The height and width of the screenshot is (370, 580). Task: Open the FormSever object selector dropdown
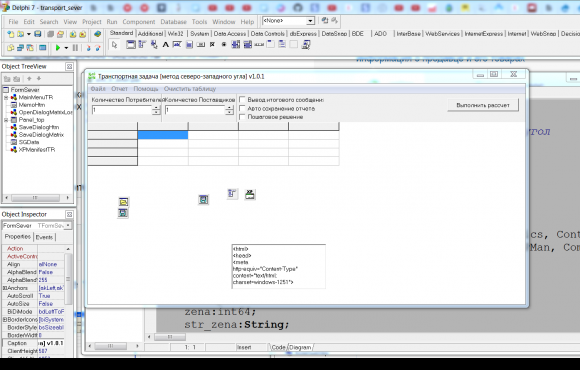68,225
